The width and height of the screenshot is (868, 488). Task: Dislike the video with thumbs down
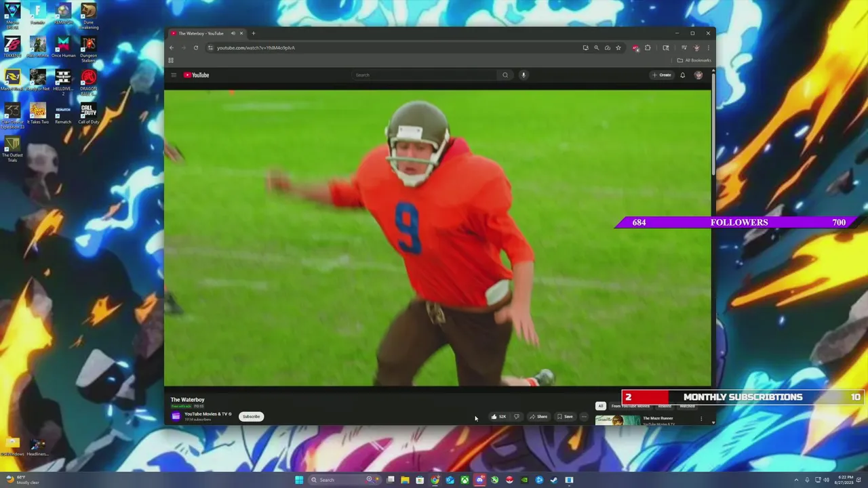pos(516,417)
